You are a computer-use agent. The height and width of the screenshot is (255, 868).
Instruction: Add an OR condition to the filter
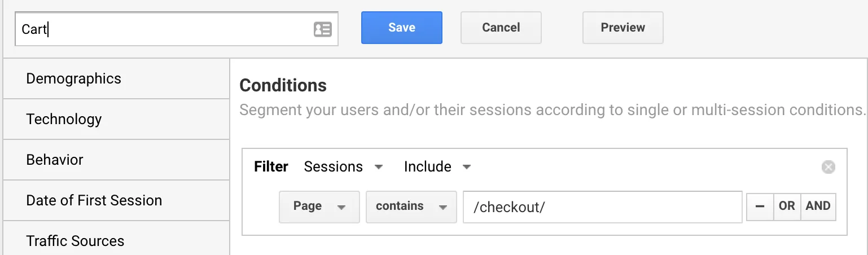pos(787,206)
